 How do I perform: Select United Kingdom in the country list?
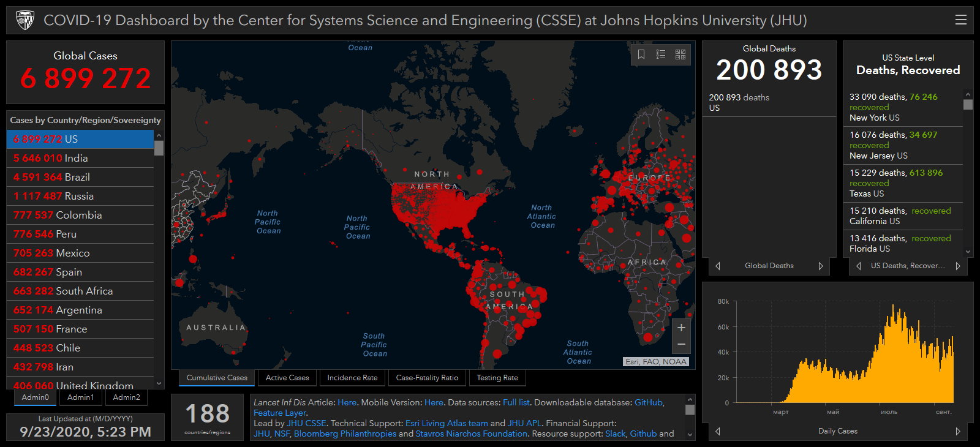coord(80,383)
